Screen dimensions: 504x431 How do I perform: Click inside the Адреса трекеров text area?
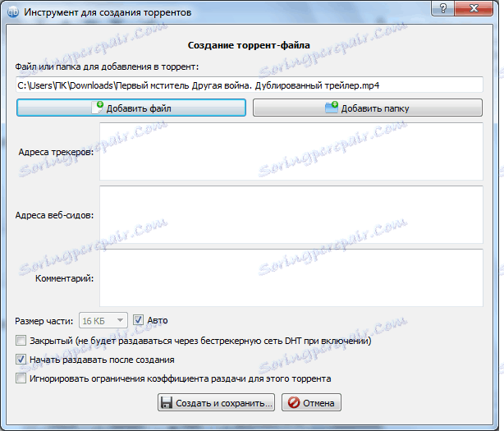[291, 151]
